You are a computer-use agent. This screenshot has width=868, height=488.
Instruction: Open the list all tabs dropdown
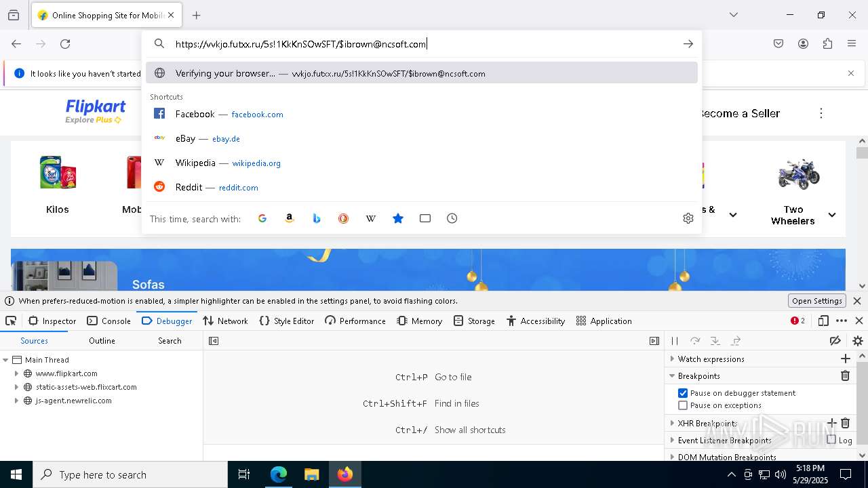(733, 15)
